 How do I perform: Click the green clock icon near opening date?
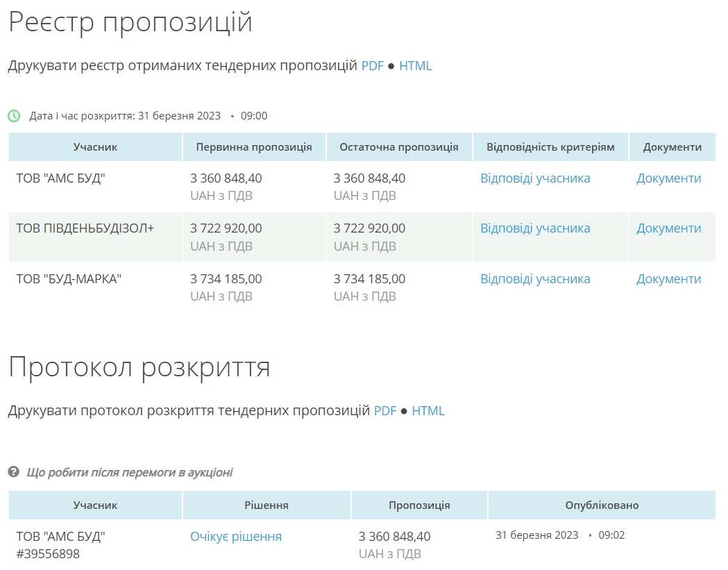pos(14,116)
